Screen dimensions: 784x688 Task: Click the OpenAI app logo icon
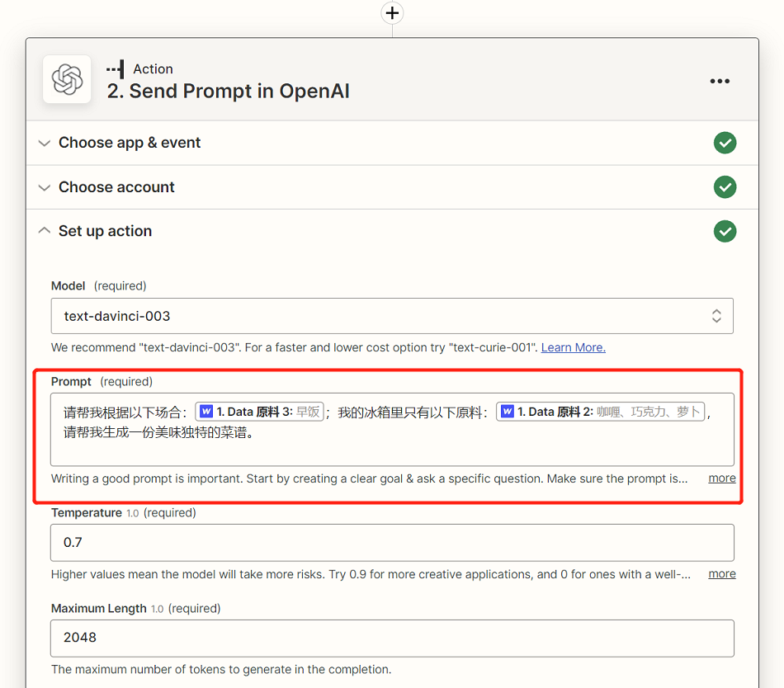(x=67, y=79)
